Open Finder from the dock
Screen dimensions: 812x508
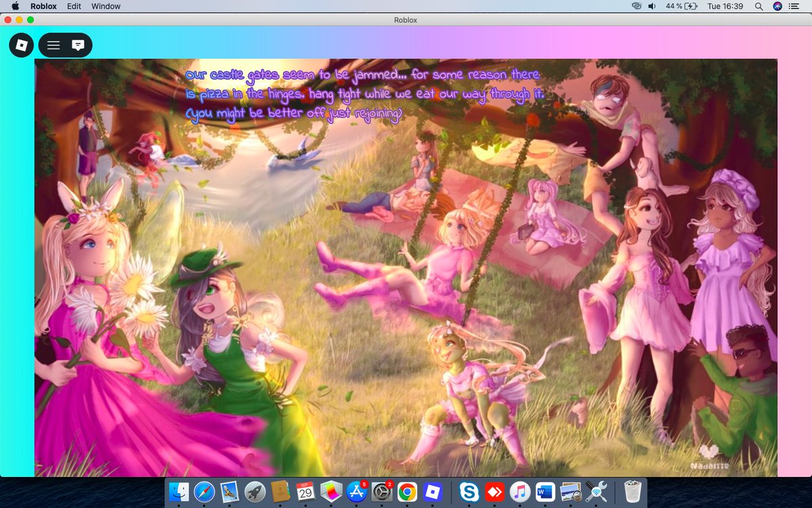[x=180, y=492]
